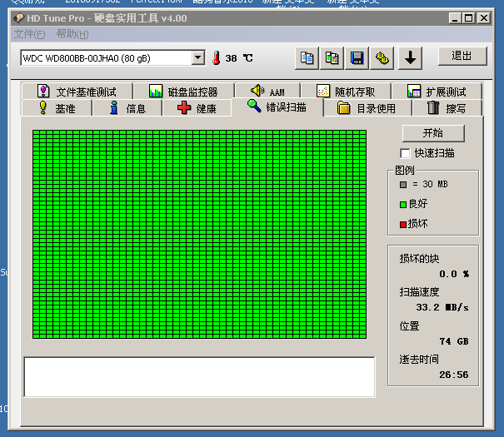Open the 文件基准测试 tab
The height and width of the screenshot is (437, 504).
click(x=77, y=92)
